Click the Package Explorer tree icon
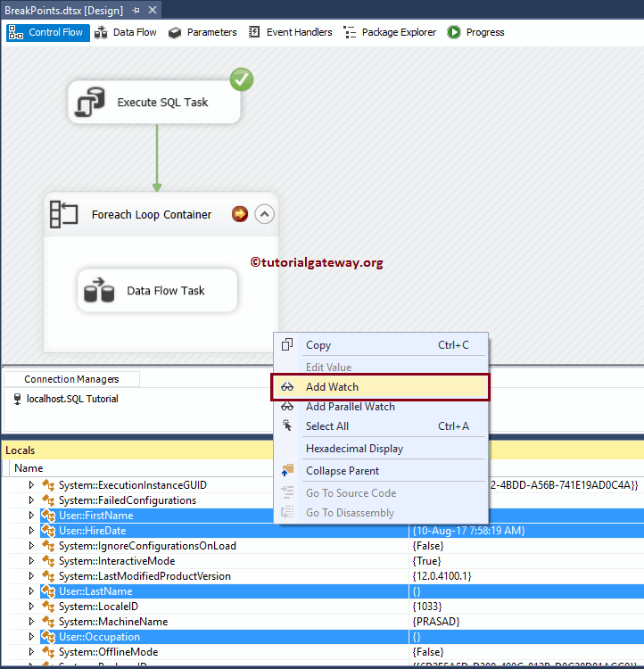This screenshot has width=644, height=669. pyautogui.click(x=350, y=32)
